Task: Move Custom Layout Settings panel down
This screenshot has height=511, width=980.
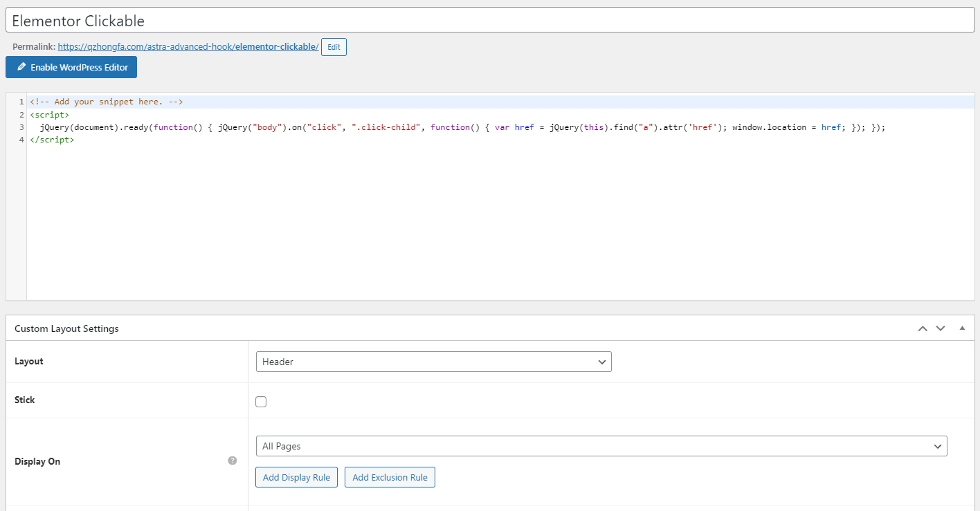Action: click(941, 328)
